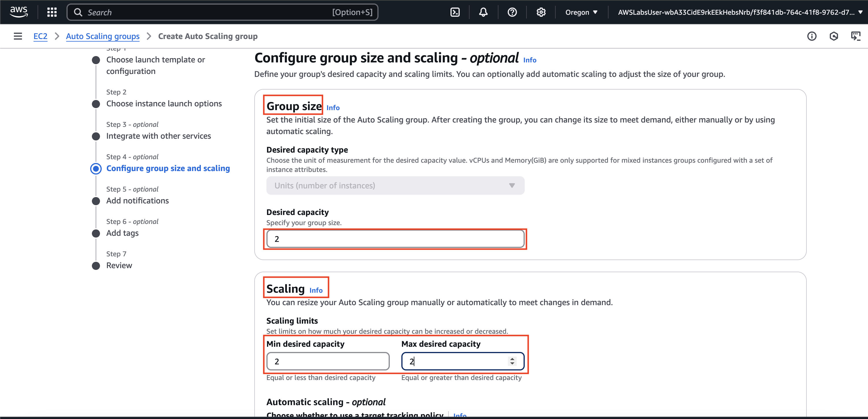Go to Add notifications step
This screenshot has width=868, height=419.
pyautogui.click(x=137, y=201)
